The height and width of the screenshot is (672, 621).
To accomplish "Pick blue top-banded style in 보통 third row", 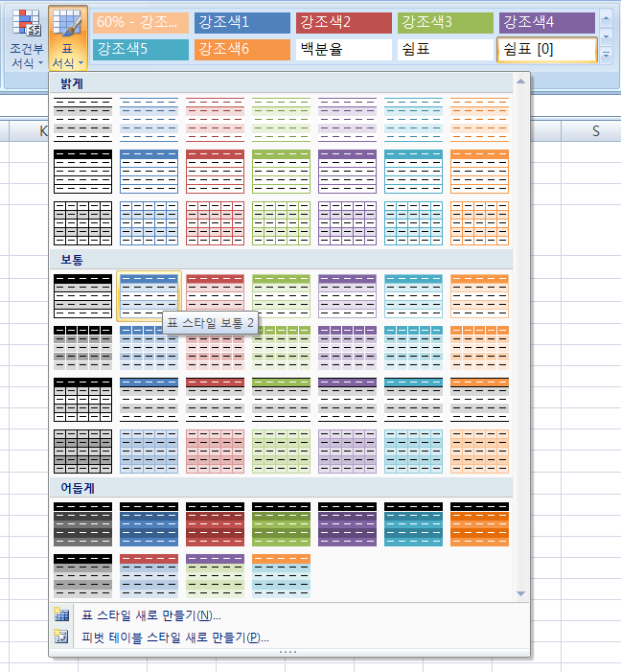I will pyautogui.click(x=149, y=400).
